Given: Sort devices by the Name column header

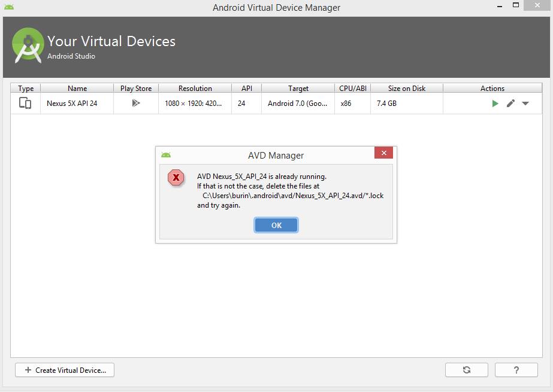Looking at the screenshot, I should (x=77, y=88).
